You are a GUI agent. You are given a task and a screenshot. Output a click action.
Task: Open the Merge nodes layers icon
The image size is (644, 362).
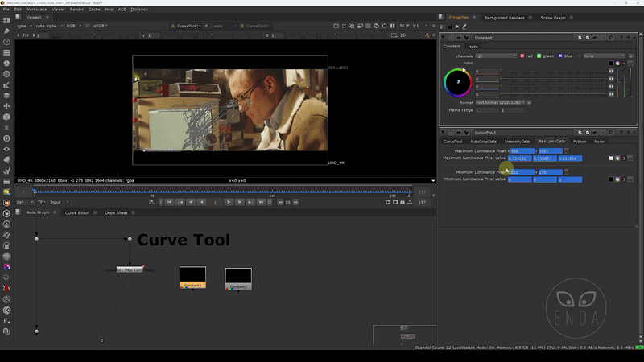6,96
